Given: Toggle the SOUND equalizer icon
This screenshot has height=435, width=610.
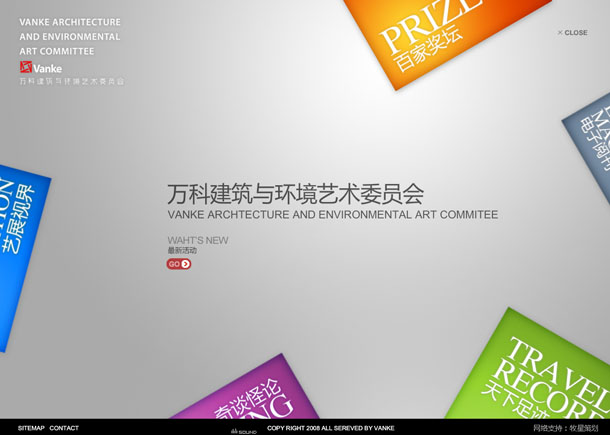Looking at the screenshot, I should (x=243, y=430).
